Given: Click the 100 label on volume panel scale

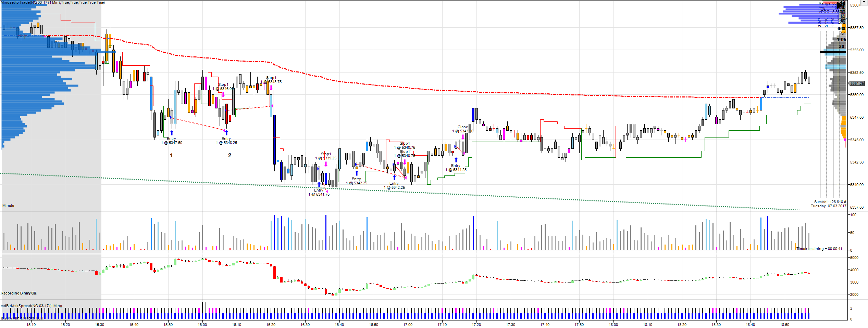Looking at the screenshot, I should (853, 215).
